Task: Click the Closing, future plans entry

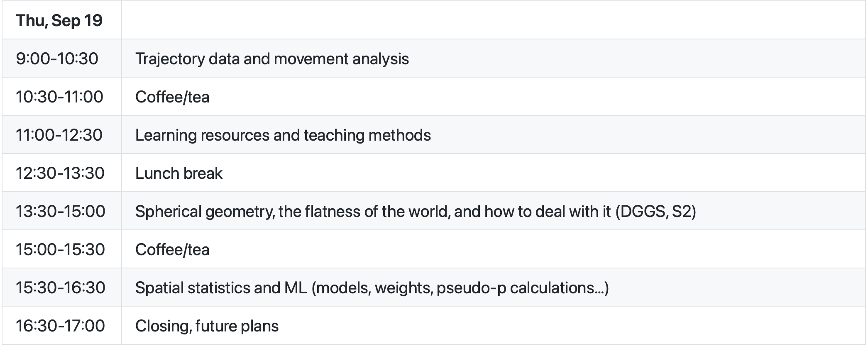Action: 207,326
